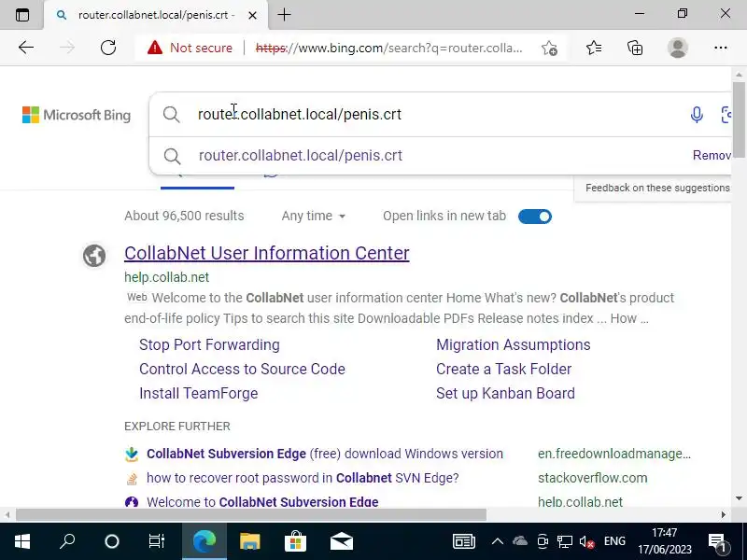
Task: Click the Microsoft Bing logo
Action: click(77, 115)
